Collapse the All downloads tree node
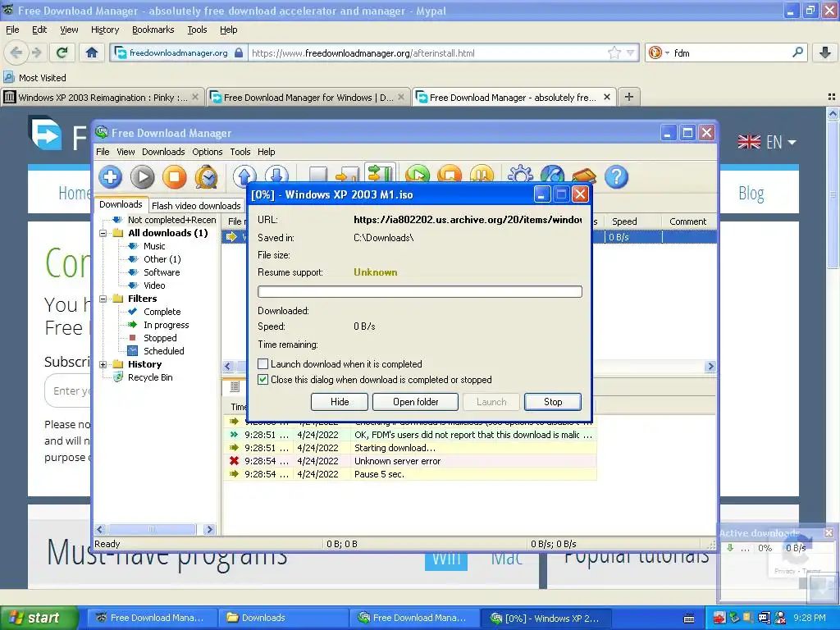This screenshot has width=840, height=630. pyautogui.click(x=103, y=233)
